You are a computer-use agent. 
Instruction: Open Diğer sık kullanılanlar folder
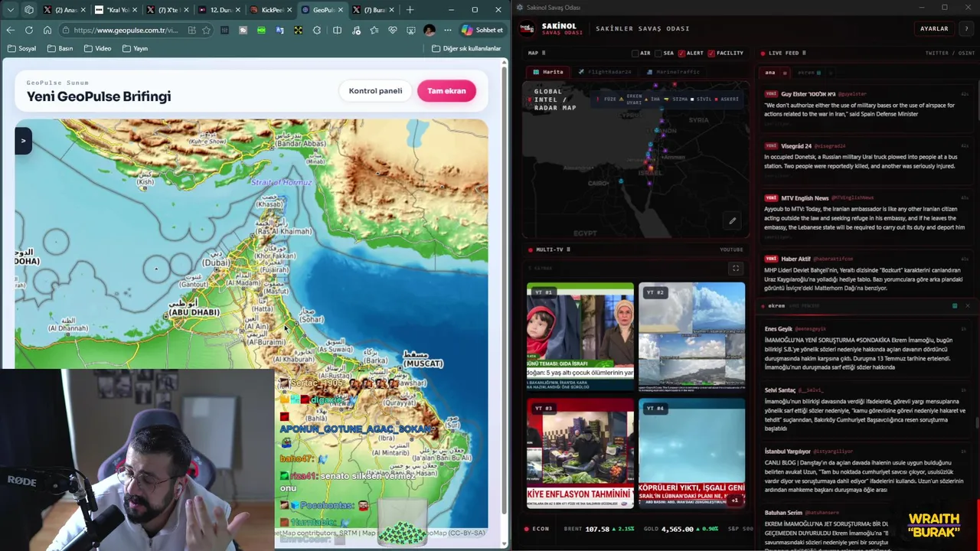pos(465,48)
